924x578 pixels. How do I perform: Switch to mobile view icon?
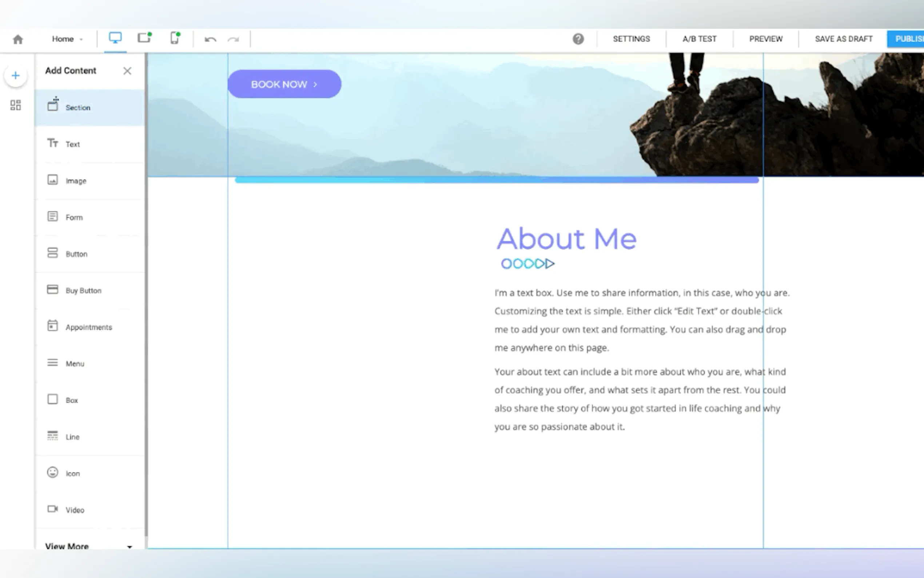175,38
